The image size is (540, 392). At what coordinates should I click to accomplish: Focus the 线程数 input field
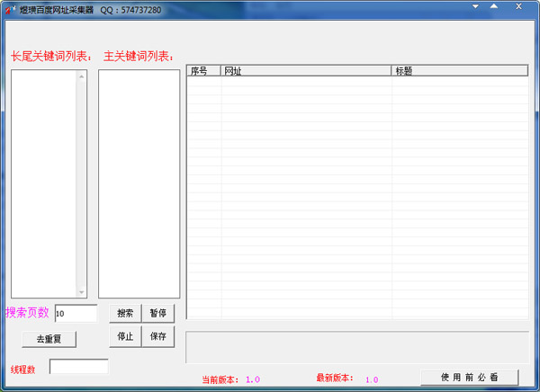(x=78, y=367)
